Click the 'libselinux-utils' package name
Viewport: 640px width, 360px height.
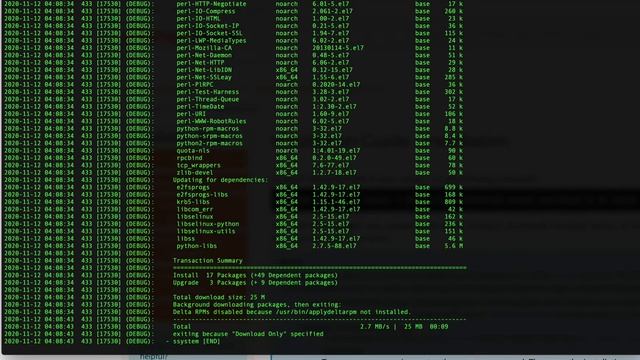[x=206, y=231]
